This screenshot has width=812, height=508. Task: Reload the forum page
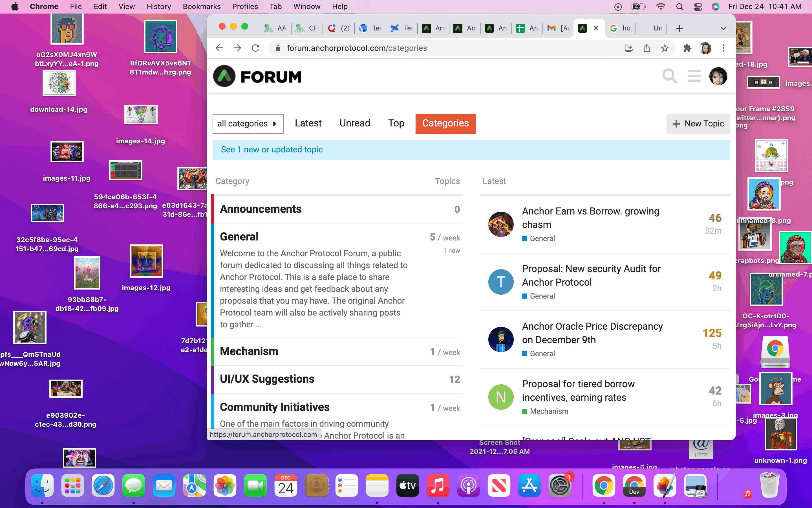coord(256,48)
